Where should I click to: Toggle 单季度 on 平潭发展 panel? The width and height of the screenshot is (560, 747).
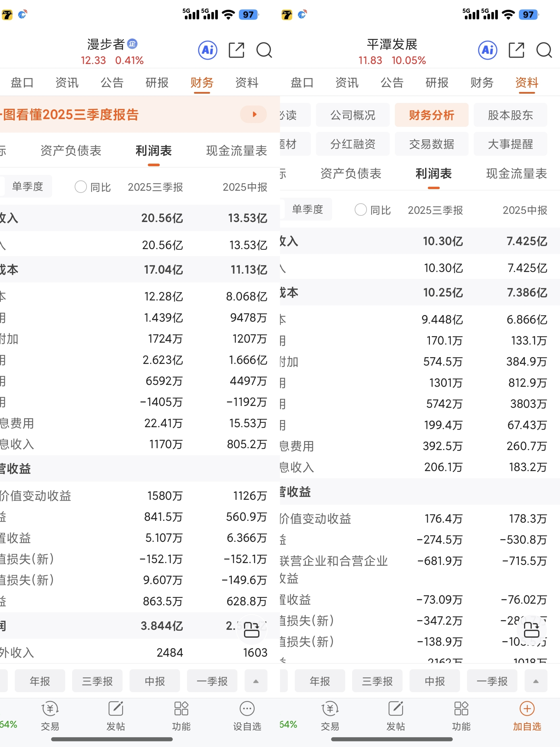point(307,209)
